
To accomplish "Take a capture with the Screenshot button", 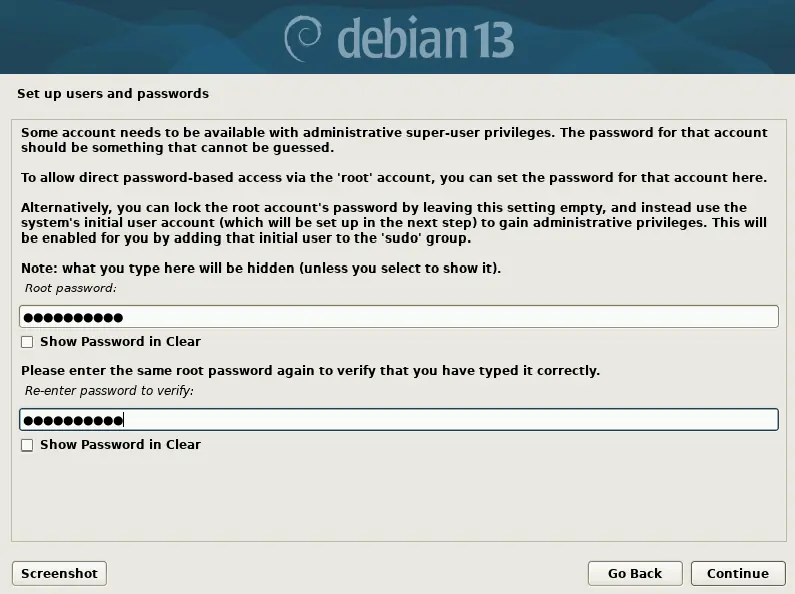I will (59, 573).
